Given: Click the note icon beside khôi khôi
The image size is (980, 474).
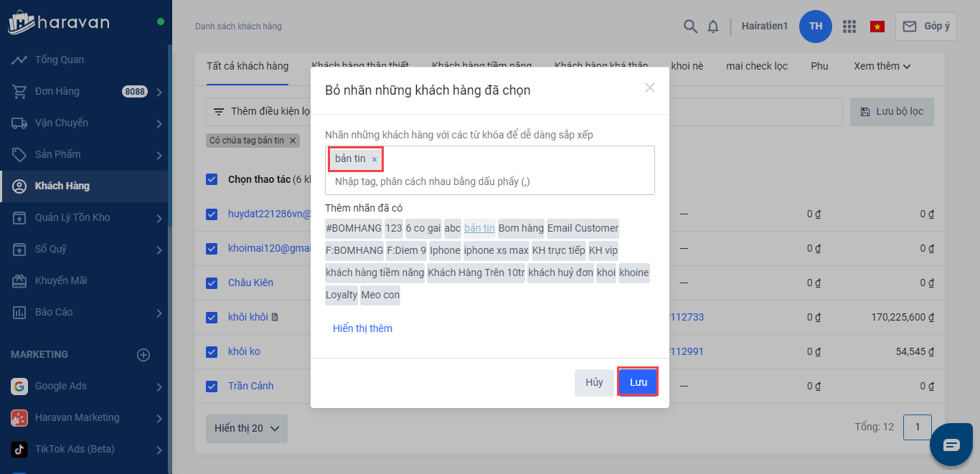Looking at the screenshot, I should click(x=274, y=317).
